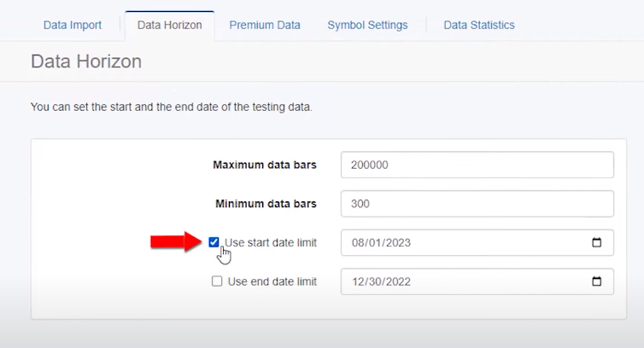Click the Data Horizon page heading
The width and height of the screenshot is (644, 348).
click(x=86, y=61)
